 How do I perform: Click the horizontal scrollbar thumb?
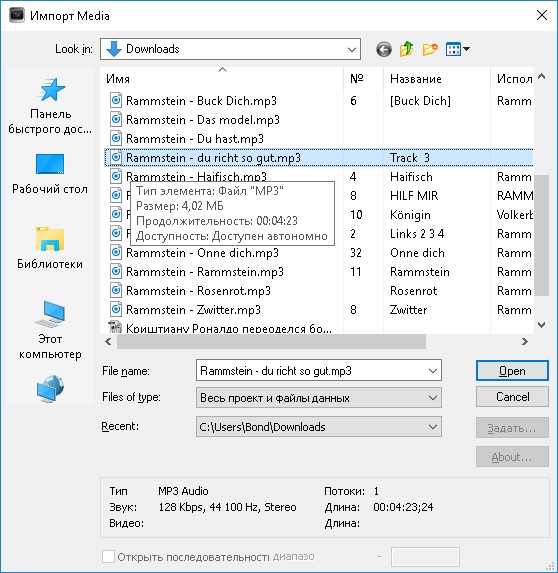pyautogui.click(x=271, y=341)
